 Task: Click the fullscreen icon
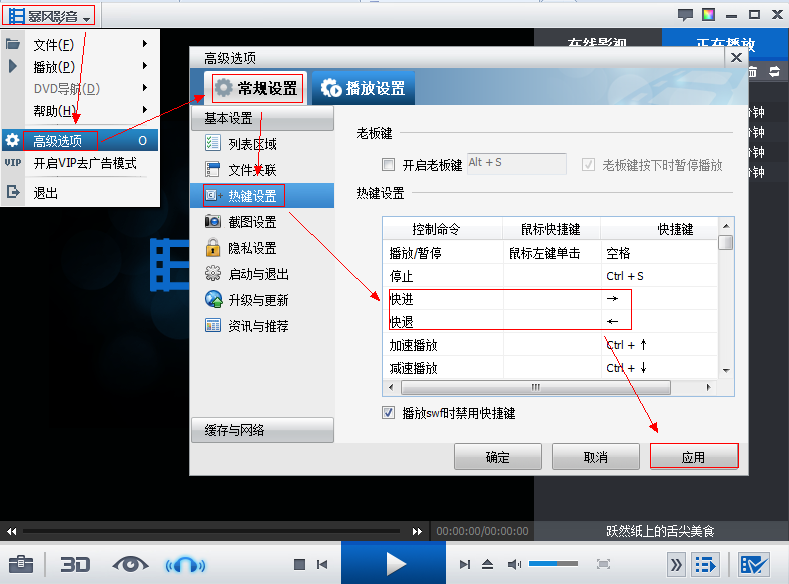click(603, 564)
